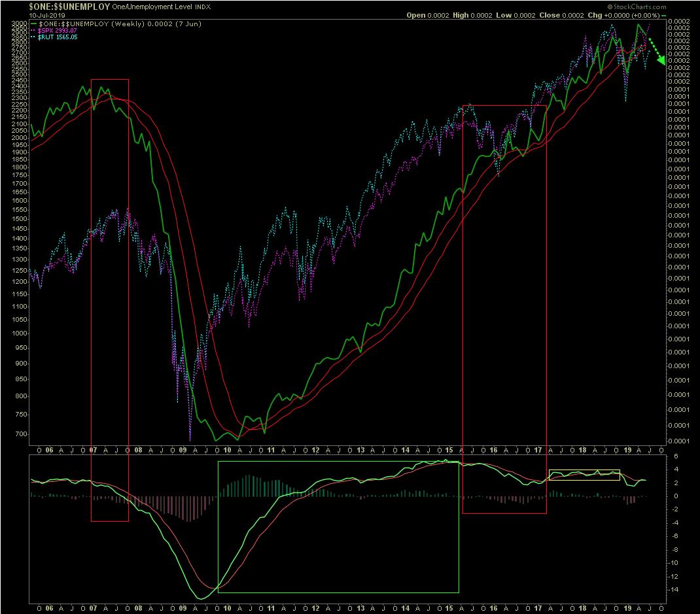Click year 17 on indicator panel time axis
Image resolution: width=700 pixels, height=614 pixels.
click(x=538, y=608)
